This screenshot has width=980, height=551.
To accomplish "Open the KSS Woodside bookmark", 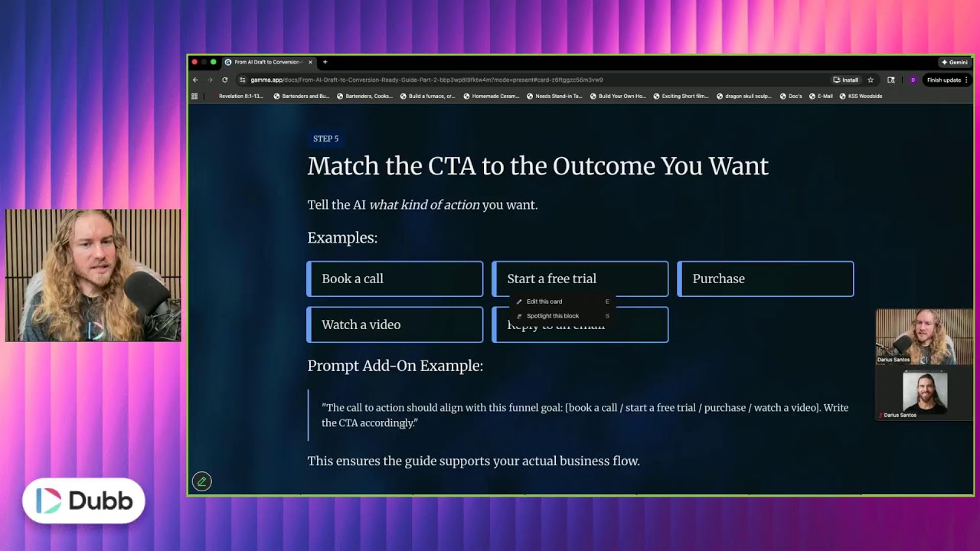I will [861, 96].
